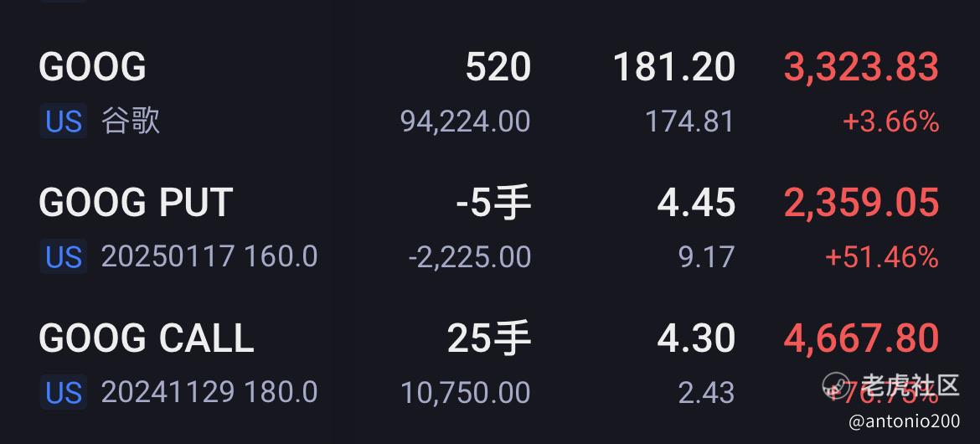Click the US badge on GOOG CALL row
The image size is (980, 444).
click(x=64, y=392)
